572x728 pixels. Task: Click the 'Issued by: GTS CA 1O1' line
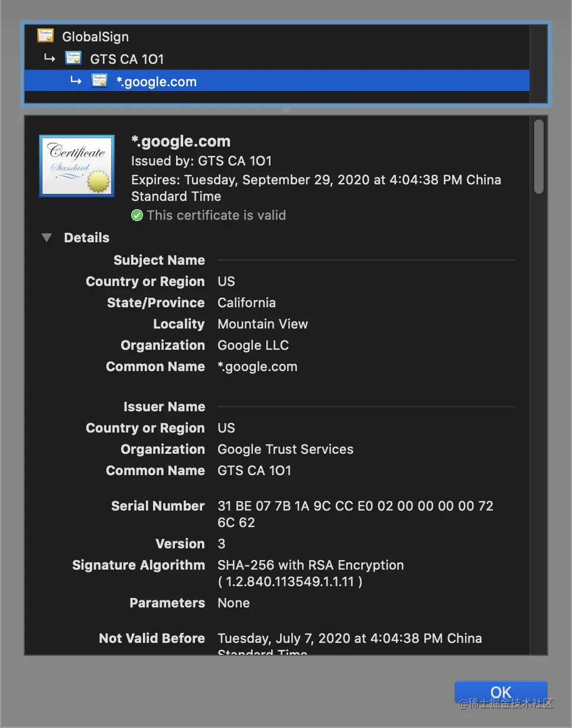[201, 161]
